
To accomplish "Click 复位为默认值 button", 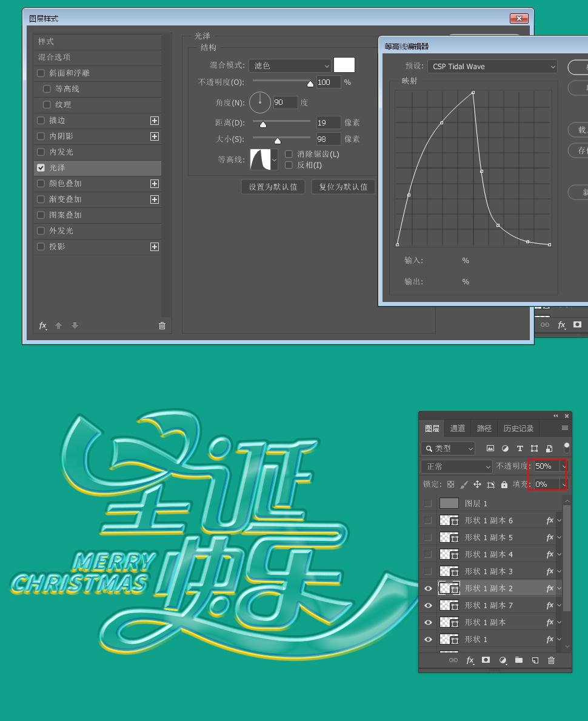I will [343, 187].
